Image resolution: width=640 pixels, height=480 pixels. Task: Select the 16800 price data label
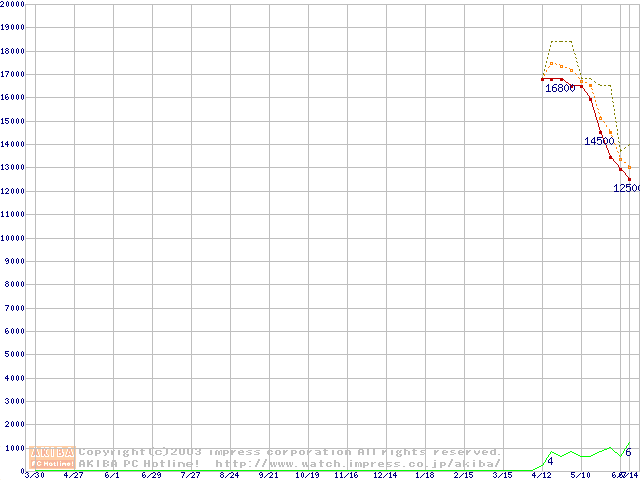click(x=559, y=88)
